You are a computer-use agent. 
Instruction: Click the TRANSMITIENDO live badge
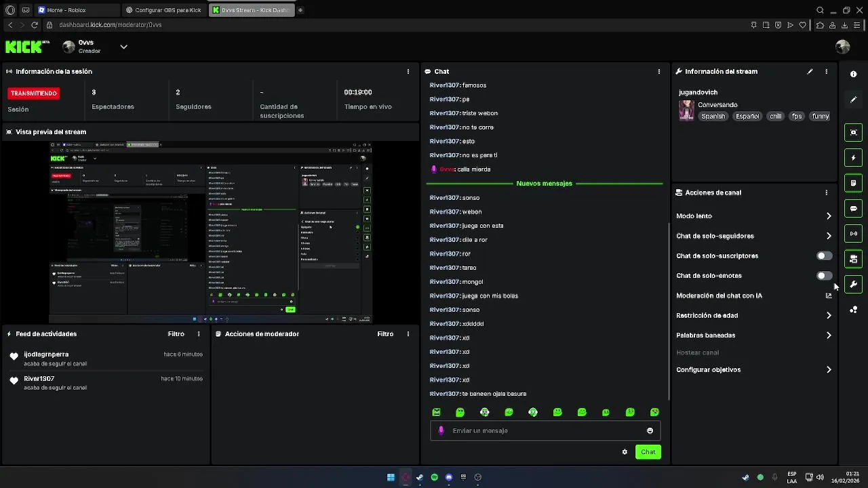click(x=34, y=93)
